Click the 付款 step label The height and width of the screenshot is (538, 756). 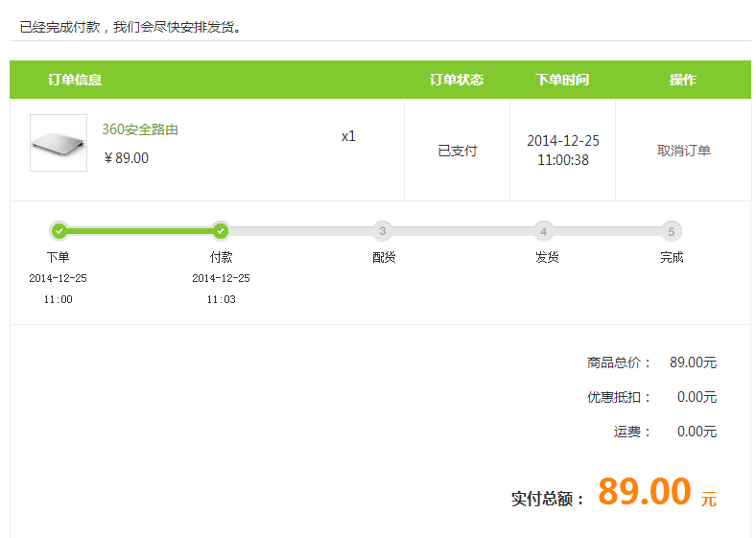221,257
